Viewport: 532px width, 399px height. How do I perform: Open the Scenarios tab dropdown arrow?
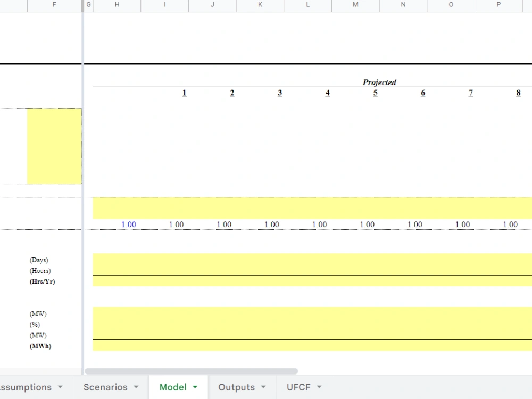[x=136, y=387]
